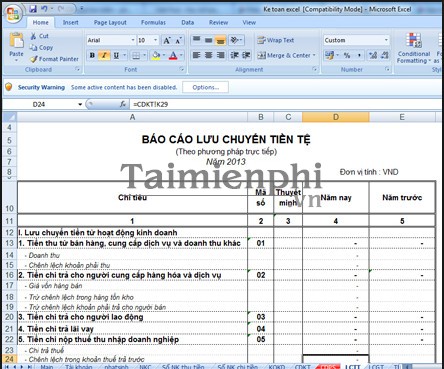Screen dimensions: 444x369
Task: Launch the Font group dialog
Action: click(182, 69)
